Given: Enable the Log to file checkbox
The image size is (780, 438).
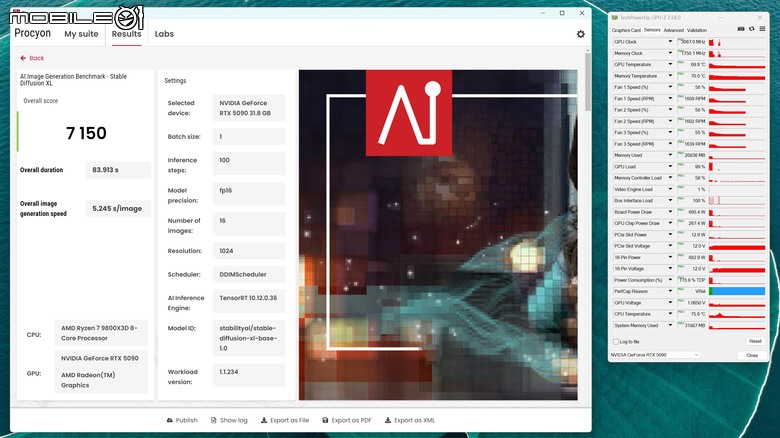Looking at the screenshot, I should (616, 342).
